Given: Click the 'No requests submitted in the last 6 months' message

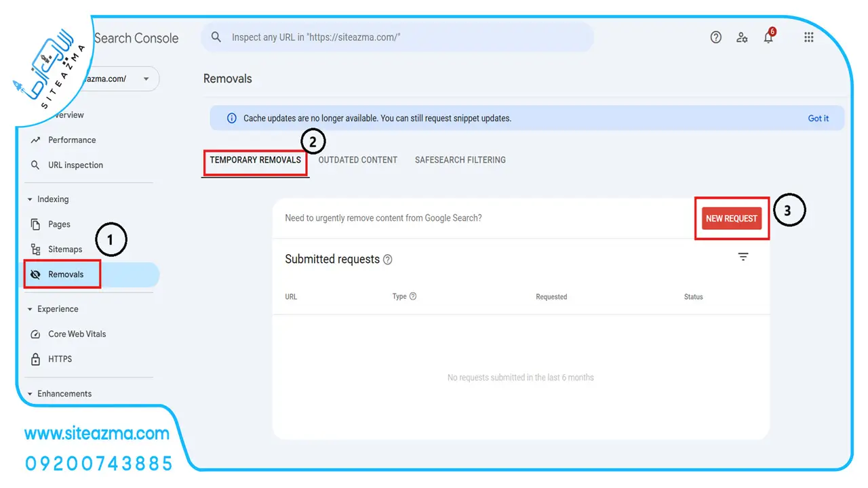Looking at the screenshot, I should [x=521, y=378].
